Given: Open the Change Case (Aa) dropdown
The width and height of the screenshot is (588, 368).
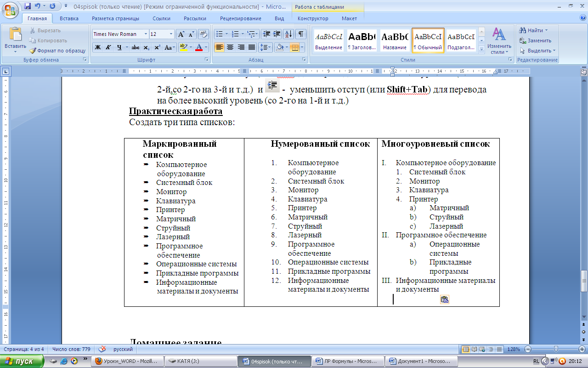Looking at the screenshot, I should click(170, 47).
